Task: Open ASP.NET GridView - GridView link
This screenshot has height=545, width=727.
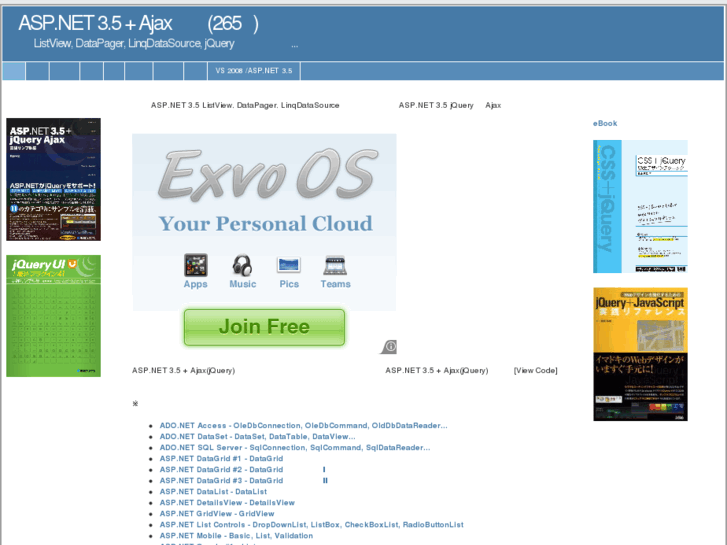Action: pos(217,514)
